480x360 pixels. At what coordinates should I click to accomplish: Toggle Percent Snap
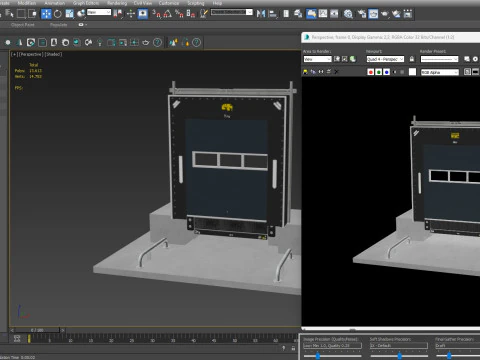(x=179, y=14)
